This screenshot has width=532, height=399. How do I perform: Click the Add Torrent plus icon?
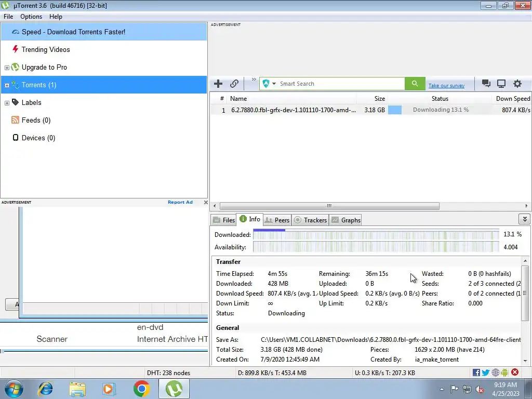[x=218, y=84]
